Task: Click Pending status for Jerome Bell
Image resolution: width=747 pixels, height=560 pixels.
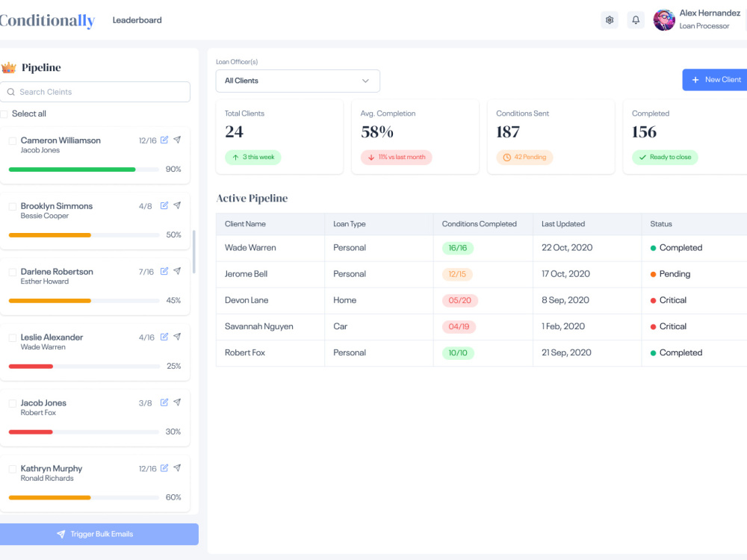Action: [670, 274]
